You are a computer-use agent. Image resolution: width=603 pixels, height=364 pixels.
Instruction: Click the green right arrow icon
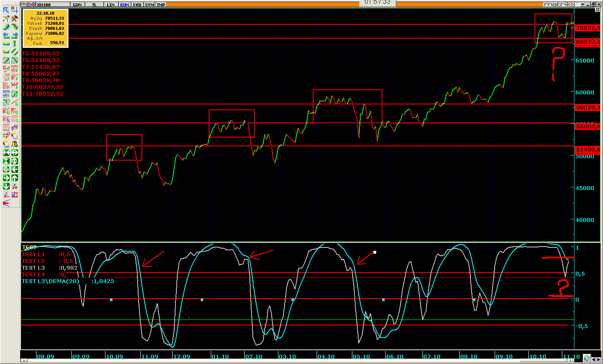click(6, 178)
